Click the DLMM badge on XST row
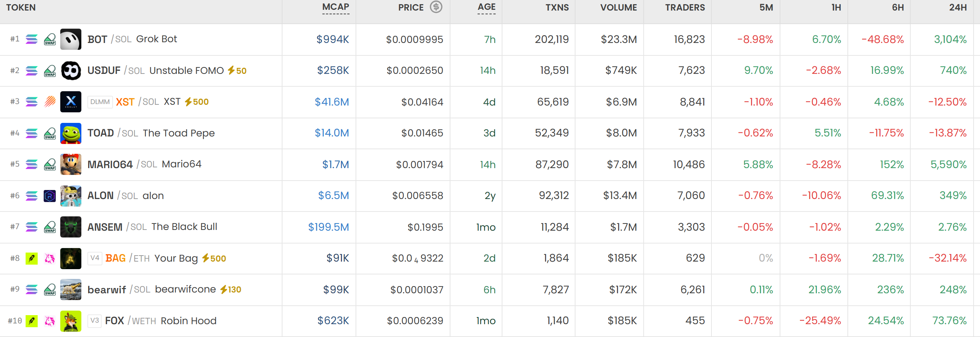The width and height of the screenshot is (980, 337). coord(100,102)
